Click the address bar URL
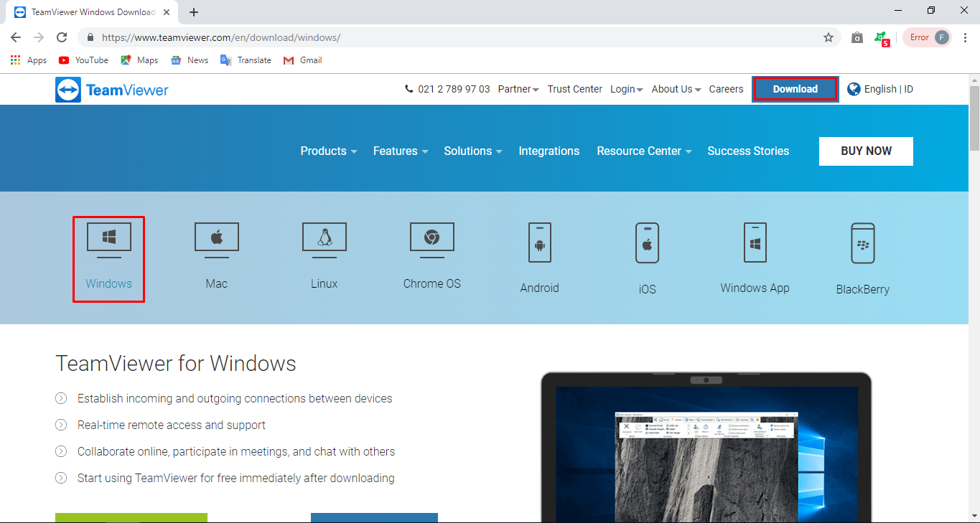The image size is (980, 523). 221,37
